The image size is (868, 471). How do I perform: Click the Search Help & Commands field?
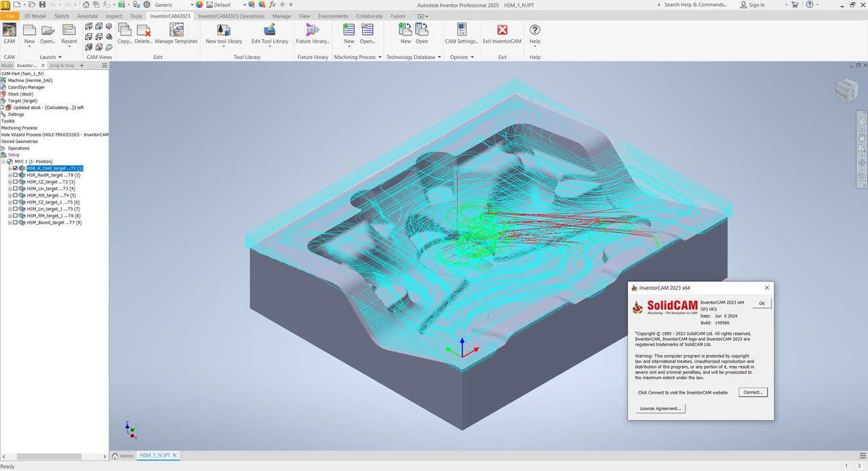click(695, 5)
